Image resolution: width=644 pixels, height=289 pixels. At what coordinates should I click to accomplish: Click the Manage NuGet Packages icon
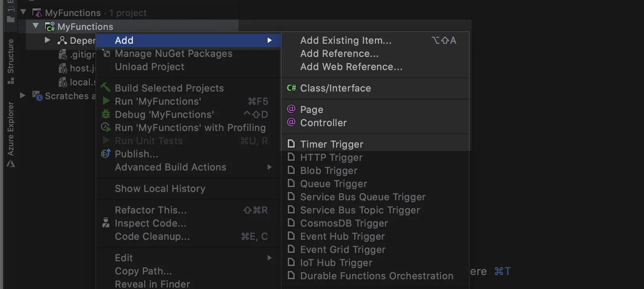(x=106, y=53)
